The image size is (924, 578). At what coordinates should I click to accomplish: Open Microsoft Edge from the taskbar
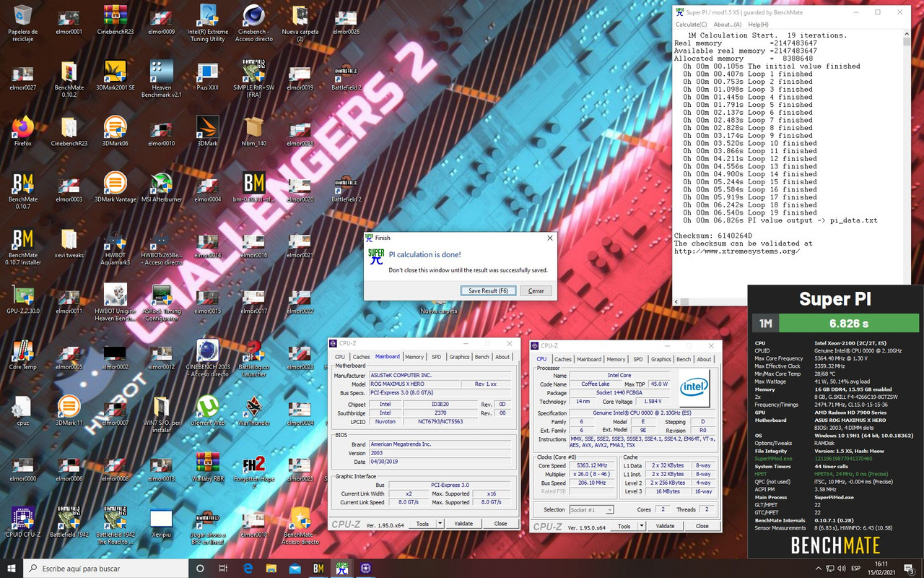pos(247,569)
